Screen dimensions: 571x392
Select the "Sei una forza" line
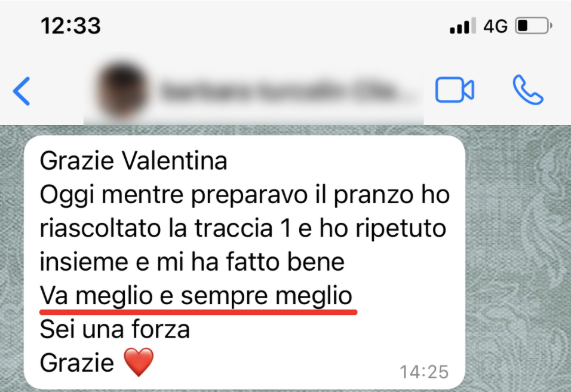pyautogui.click(x=115, y=329)
